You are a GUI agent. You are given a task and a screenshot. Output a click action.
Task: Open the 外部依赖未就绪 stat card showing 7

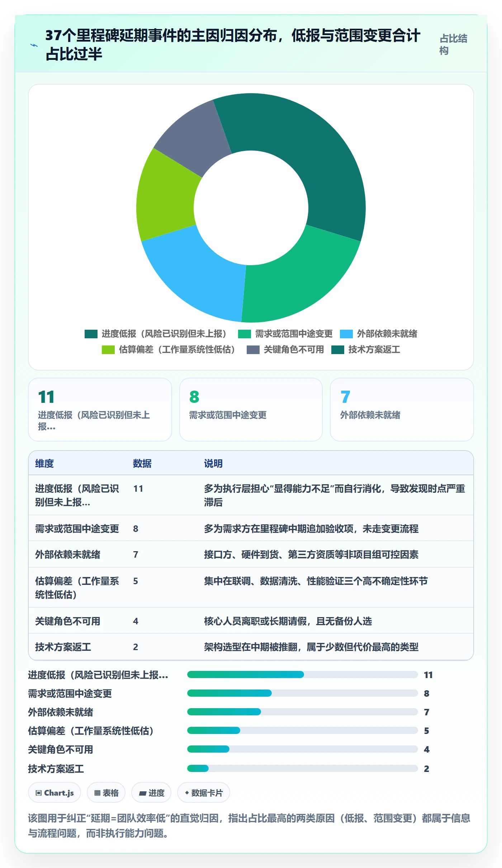click(x=402, y=410)
